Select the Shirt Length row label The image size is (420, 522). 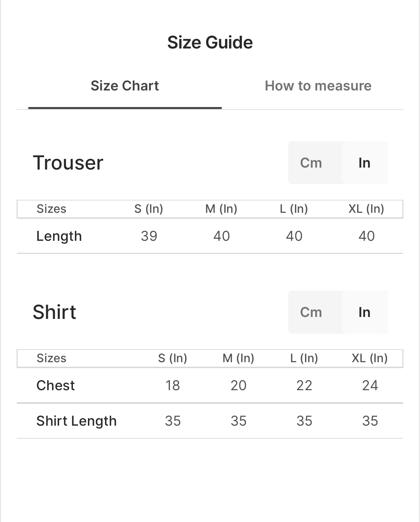tap(77, 421)
